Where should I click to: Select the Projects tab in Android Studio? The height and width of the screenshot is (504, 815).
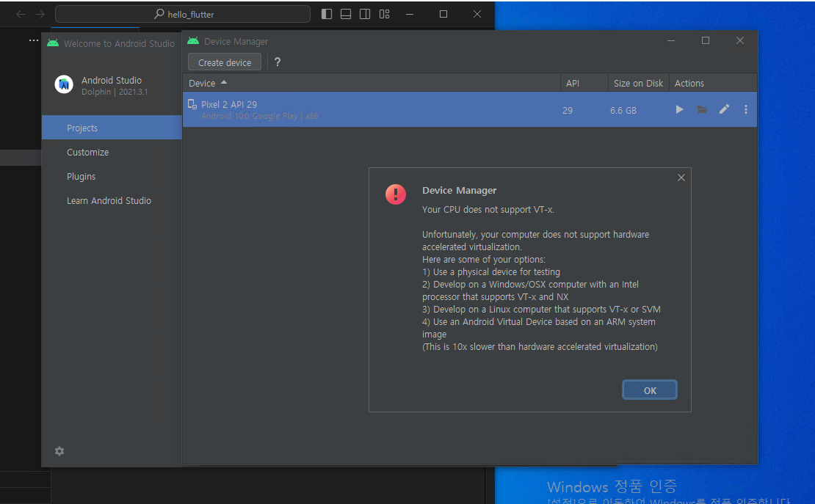pos(112,128)
